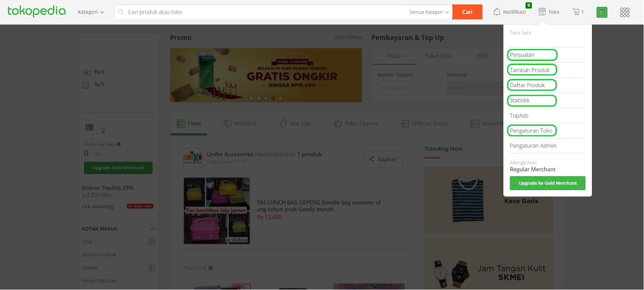Open the Nominal Pilih dropdown
Viewport: 644px width, 290px height.
click(x=475, y=88)
